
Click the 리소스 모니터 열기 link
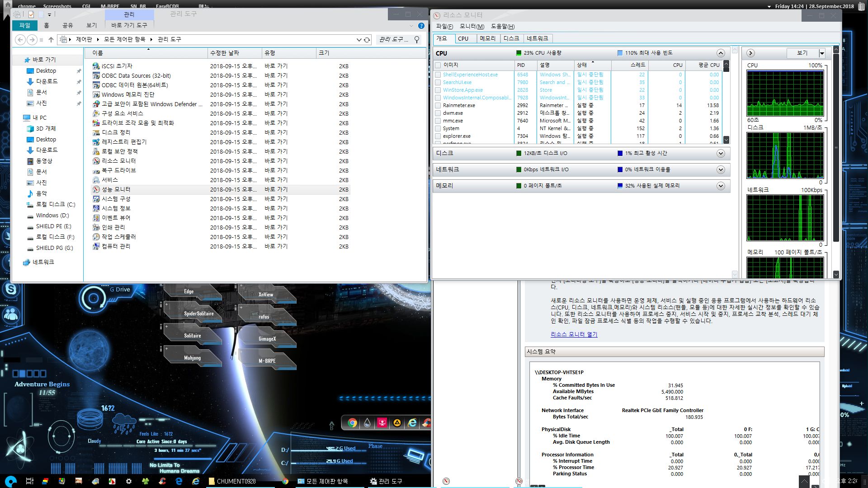pyautogui.click(x=574, y=334)
